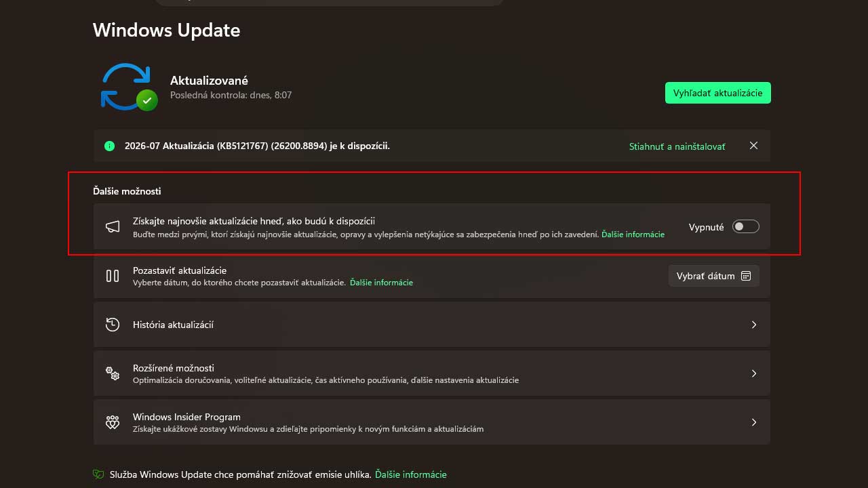
Task: Click Stiahnuť a nainštalovať link
Action: click(x=677, y=146)
